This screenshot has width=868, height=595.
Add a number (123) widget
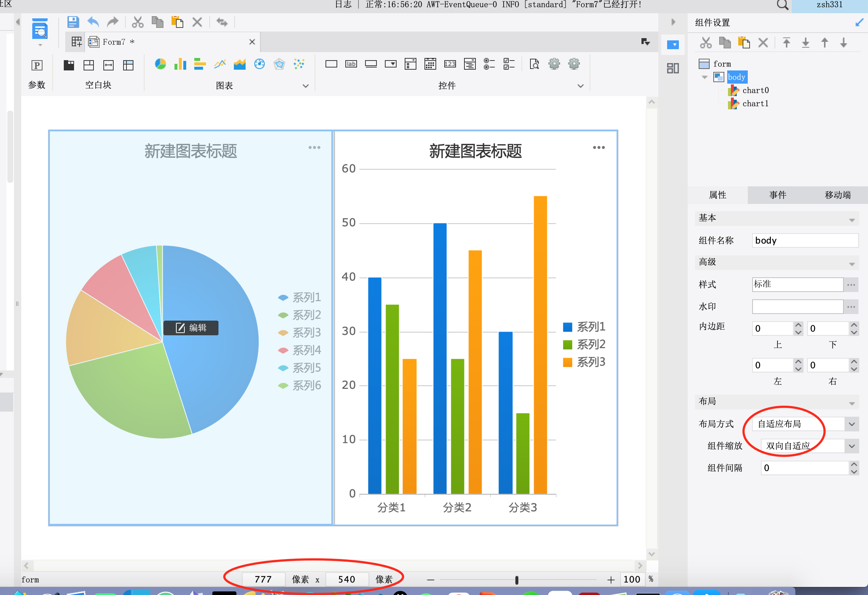point(450,64)
